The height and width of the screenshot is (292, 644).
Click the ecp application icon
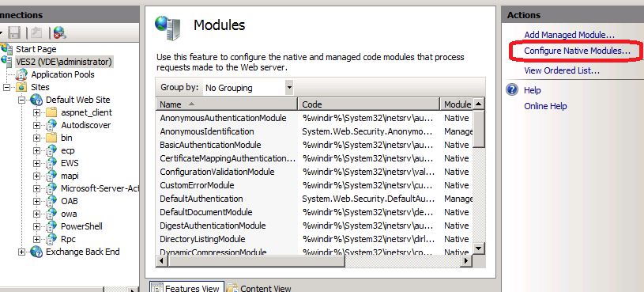pyautogui.click(x=51, y=150)
